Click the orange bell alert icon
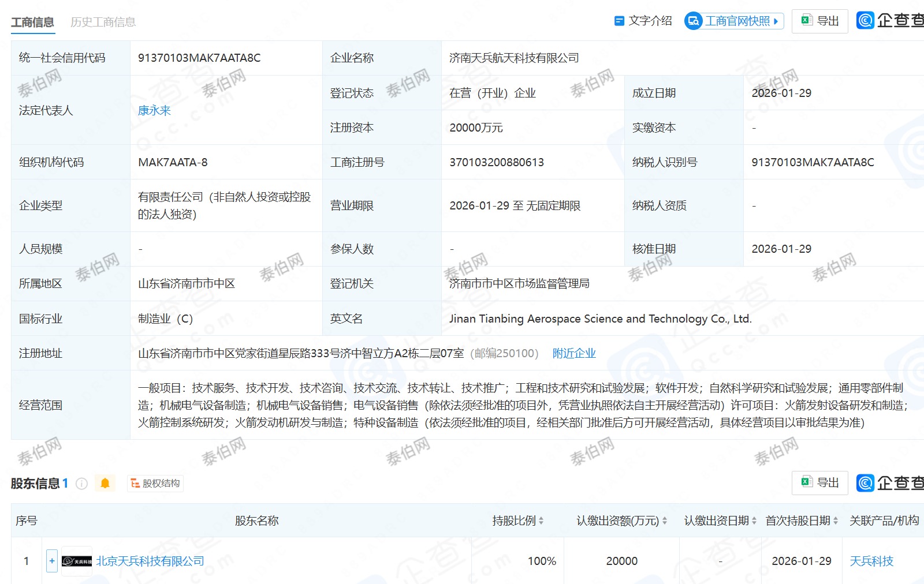The width and height of the screenshot is (924, 584). pos(105,483)
